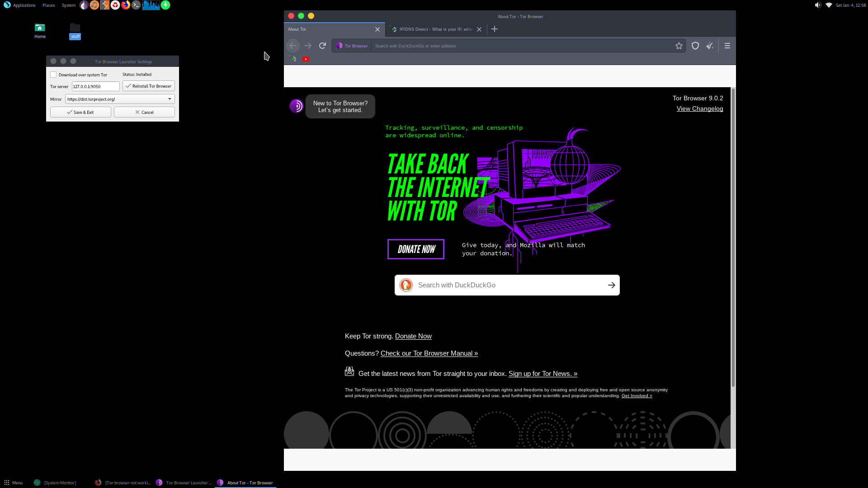This screenshot has width=868, height=488.
Task: Open the Wi-Fi network indicator in tray
Action: pyautogui.click(x=829, y=5)
